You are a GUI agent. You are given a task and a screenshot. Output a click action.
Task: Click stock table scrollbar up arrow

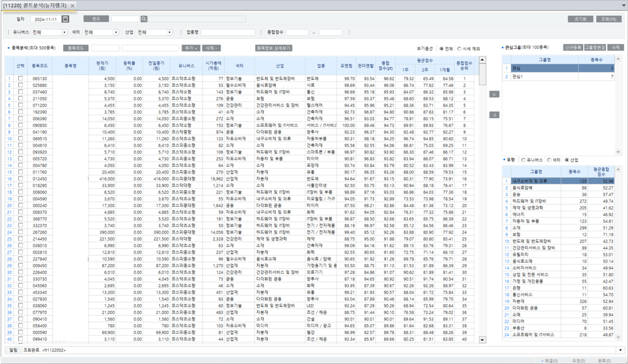coord(482,60)
